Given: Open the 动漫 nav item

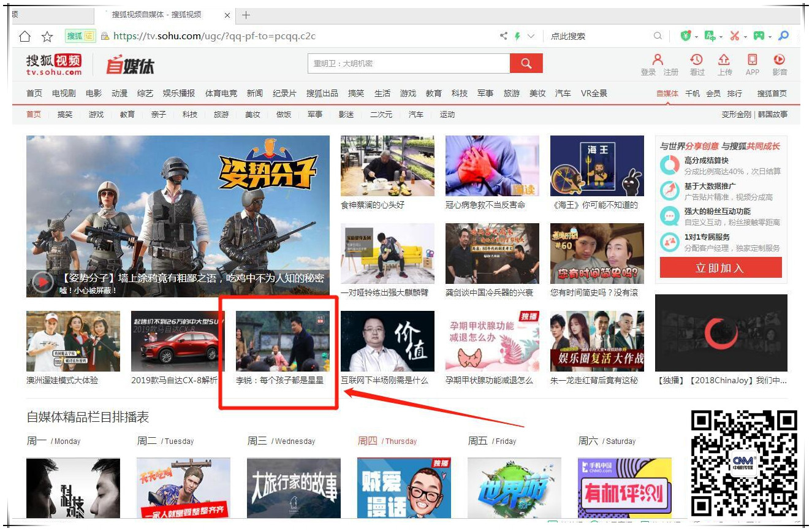Looking at the screenshot, I should click(120, 93).
